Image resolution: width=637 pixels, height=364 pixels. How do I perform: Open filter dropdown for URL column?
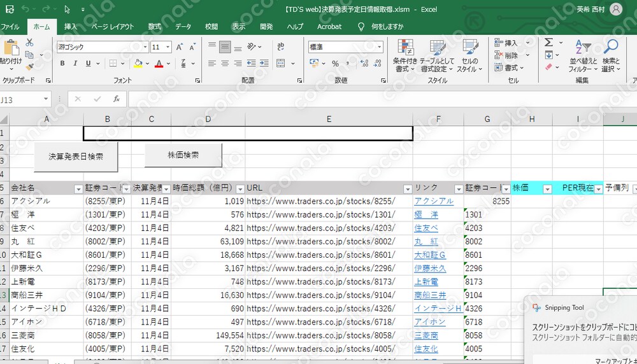(x=408, y=189)
